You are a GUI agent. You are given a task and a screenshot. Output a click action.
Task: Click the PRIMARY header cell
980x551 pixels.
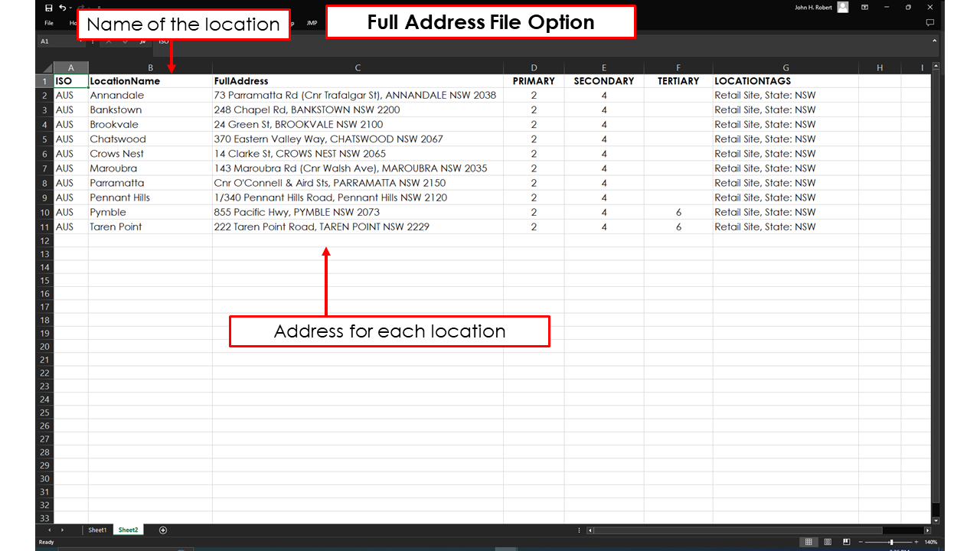tap(534, 81)
